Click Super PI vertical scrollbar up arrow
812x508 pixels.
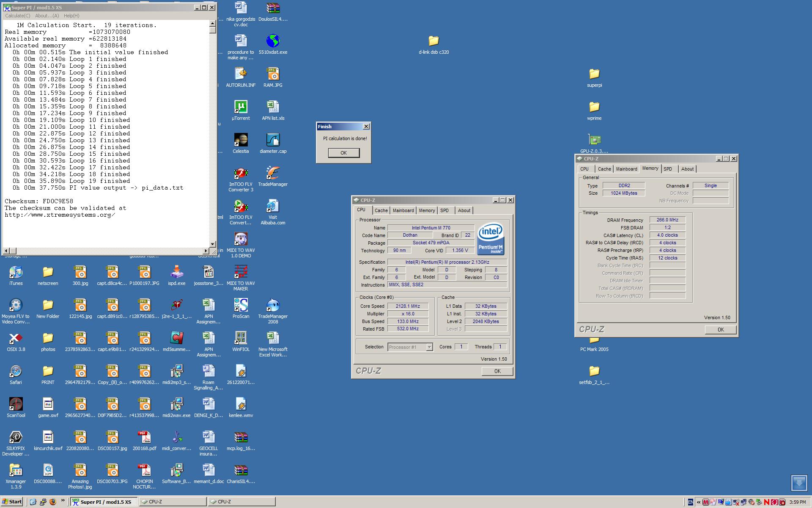[213, 24]
